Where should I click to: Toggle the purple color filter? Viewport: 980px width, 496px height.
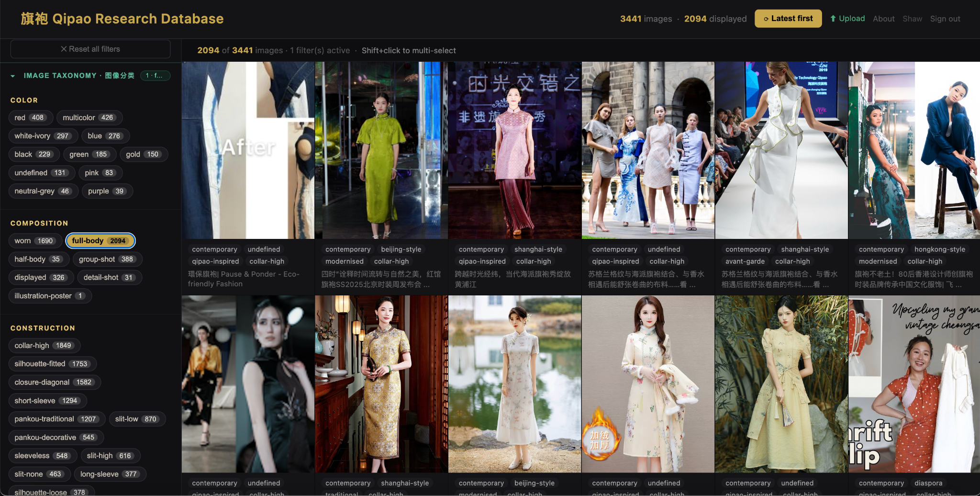click(x=107, y=191)
